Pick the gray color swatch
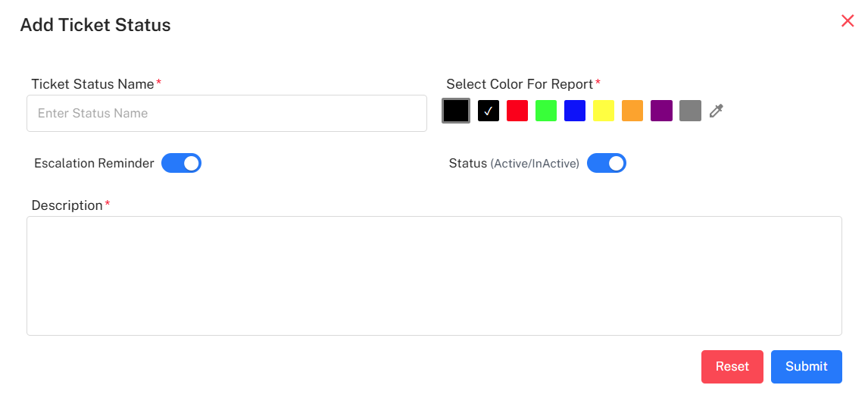Viewport: 868px width, 407px height. 690,111
